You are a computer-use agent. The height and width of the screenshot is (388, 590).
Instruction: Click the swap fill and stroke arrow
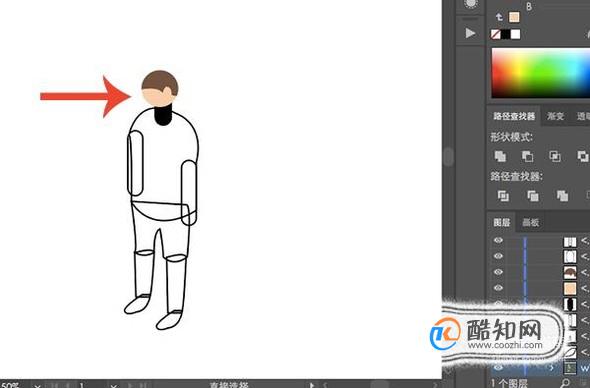(x=499, y=17)
